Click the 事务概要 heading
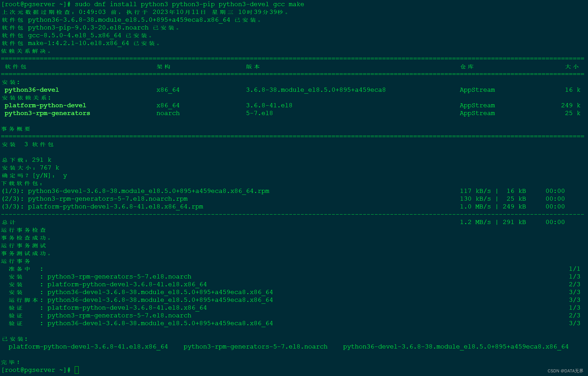 16,129
